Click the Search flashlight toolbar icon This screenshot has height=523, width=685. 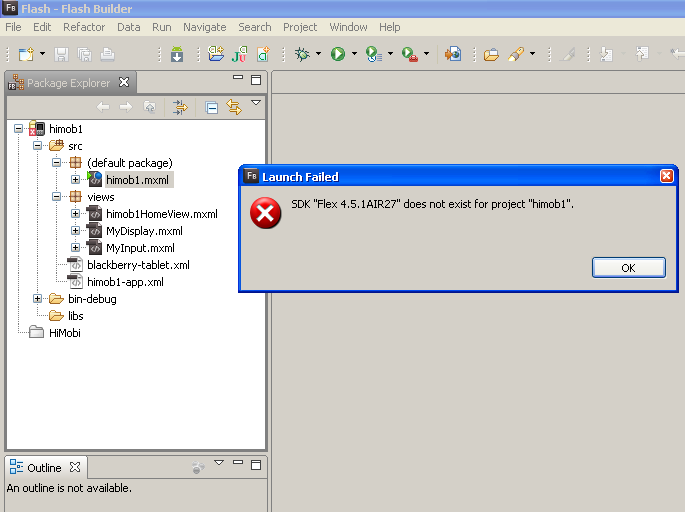516,54
